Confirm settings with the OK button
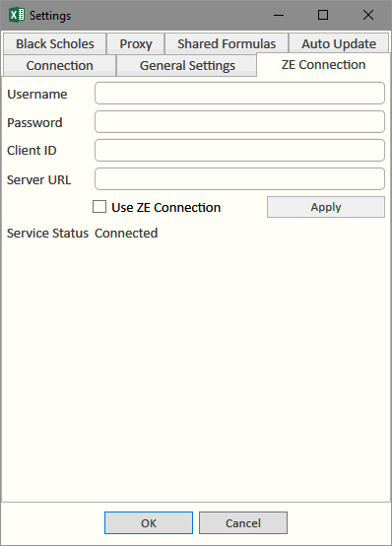The width and height of the screenshot is (392, 546). [149, 522]
